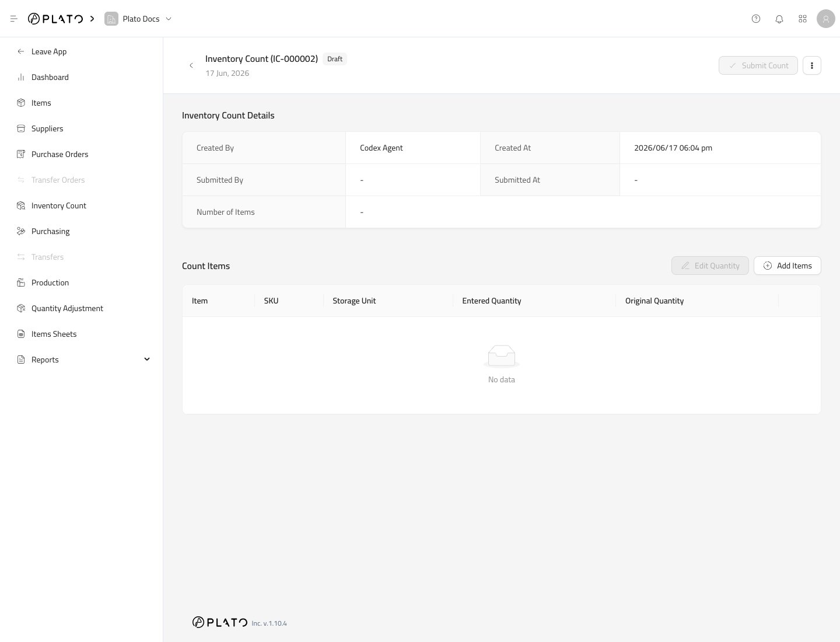Click the Items box icon
The image size is (840, 642).
(x=21, y=103)
